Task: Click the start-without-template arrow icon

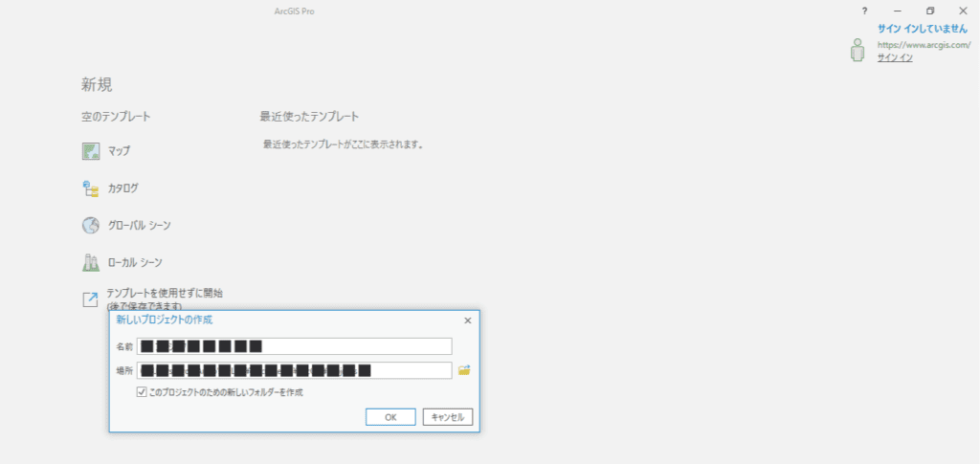Action: (x=91, y=299)
